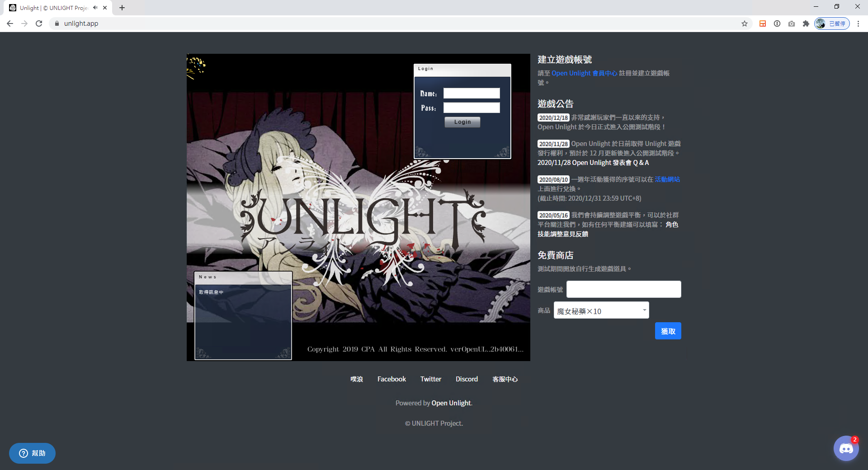Viewport: 868px width, 470px height.
Task: Open the extensions puzzle piece menu
Action: coord(806,23)
